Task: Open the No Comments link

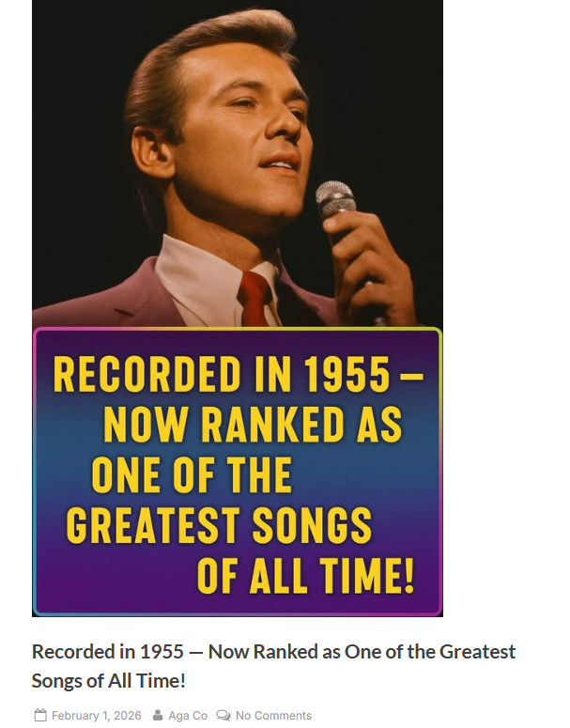Action: click(273, 716)
